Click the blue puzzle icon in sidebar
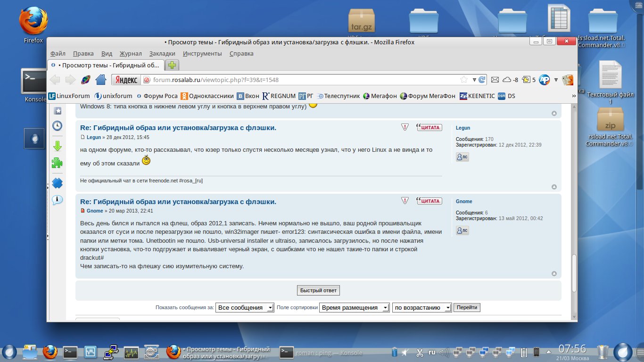Image resolution: width=644 pixels, height=362 pixels. coord(57,182)
